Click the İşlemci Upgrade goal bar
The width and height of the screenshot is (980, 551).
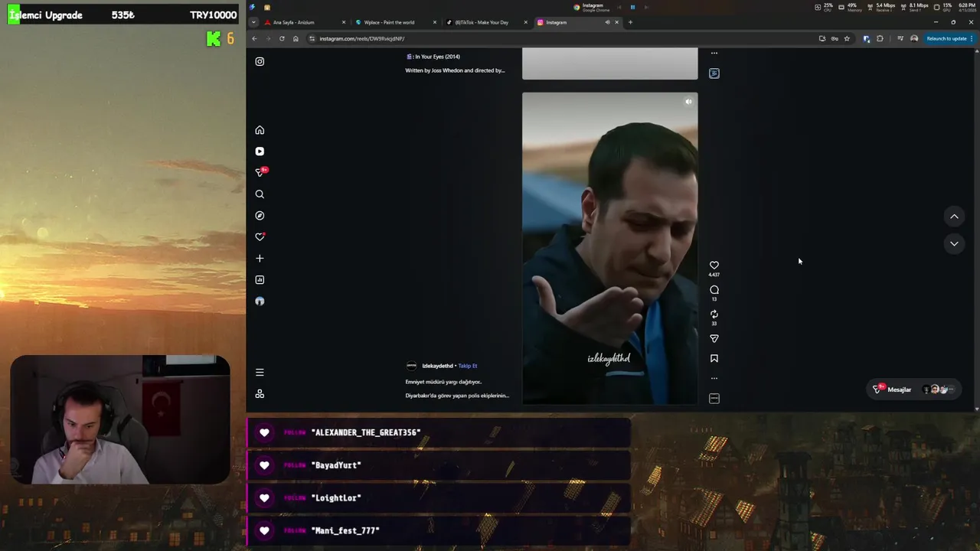(122, 15)
